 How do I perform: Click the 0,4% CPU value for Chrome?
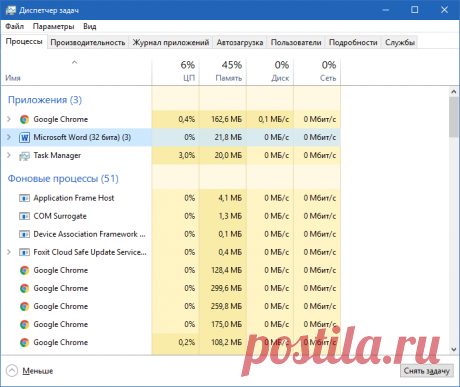click(187, 119)
